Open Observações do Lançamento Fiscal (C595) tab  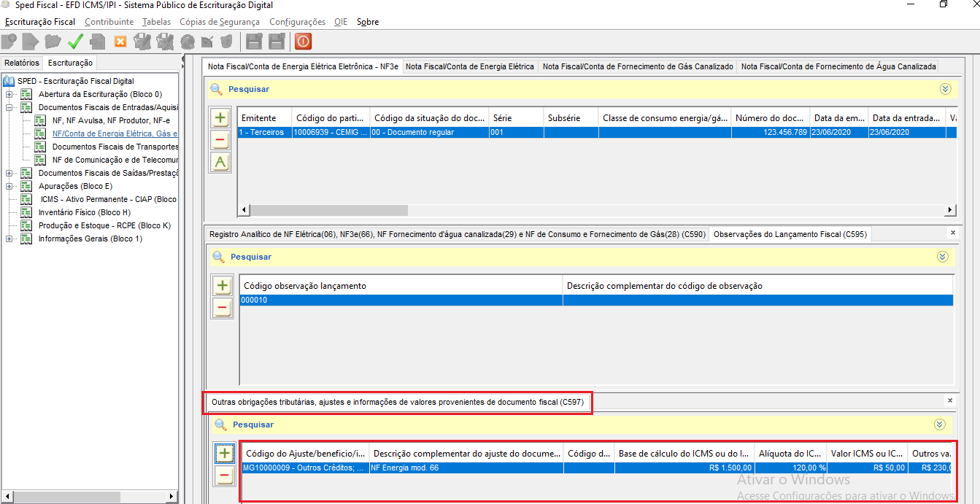790,234
